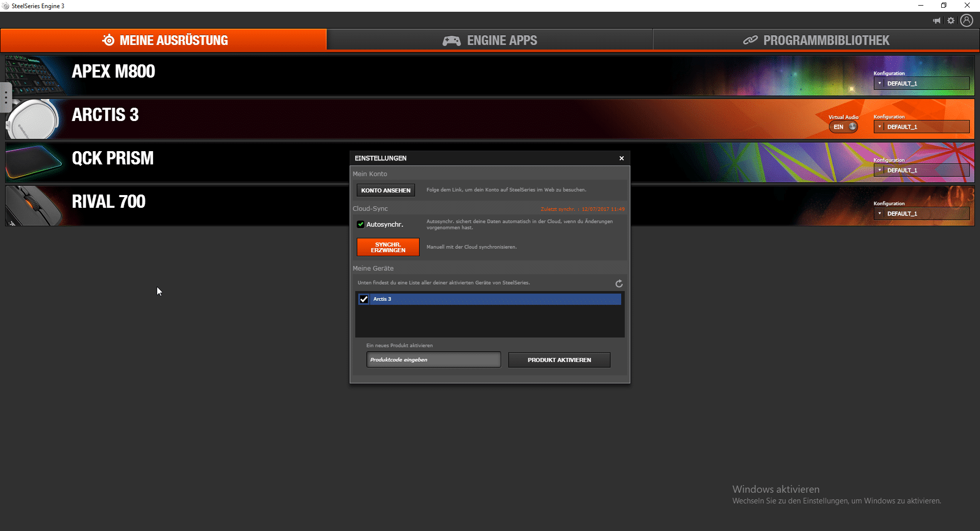
Task: Click the user account profile icon
Action: [966, 20]
